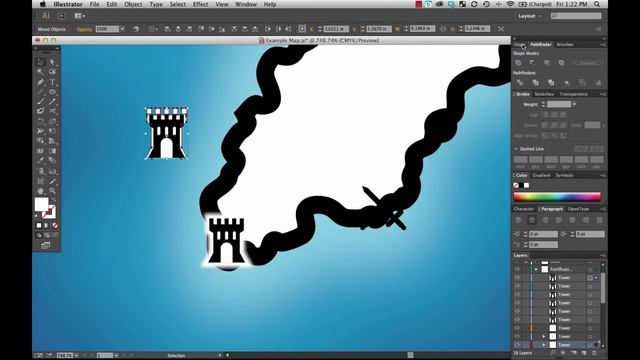The image size is (640, 360).
Task: Activate the Eyedropper tool
Action: (x=41, y=161)
